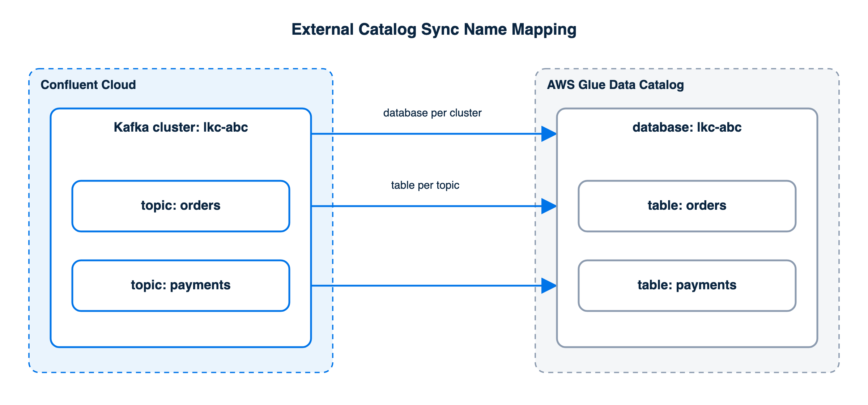The image size is (868, 405).
Task: Select the AWS Glue Data Catalog label
Action: coord(615,85)
